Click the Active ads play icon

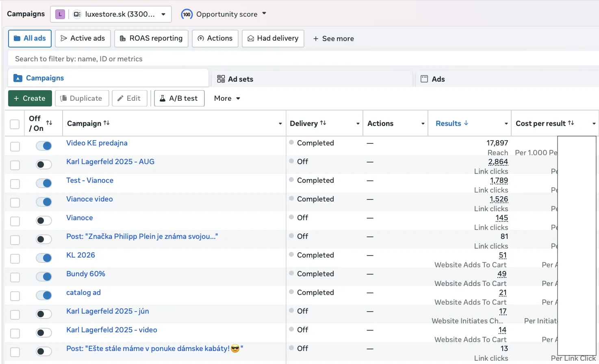click(x=64, y=38)
